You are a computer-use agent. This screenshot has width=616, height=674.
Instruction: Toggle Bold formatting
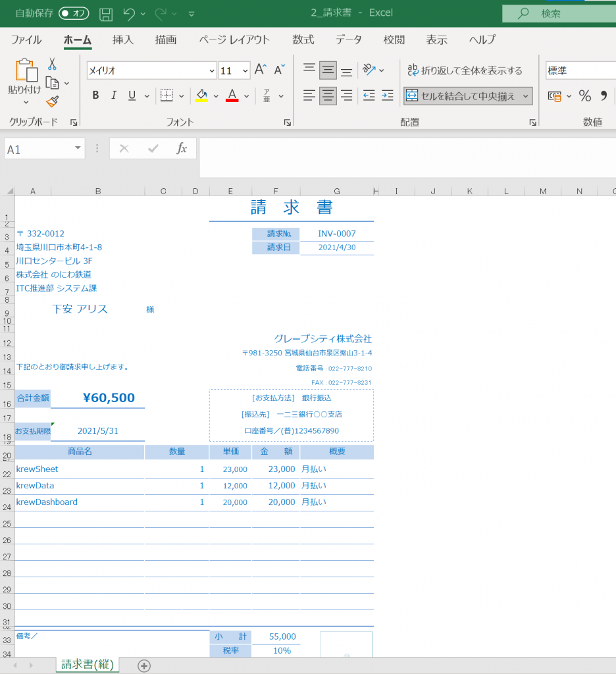95,96
